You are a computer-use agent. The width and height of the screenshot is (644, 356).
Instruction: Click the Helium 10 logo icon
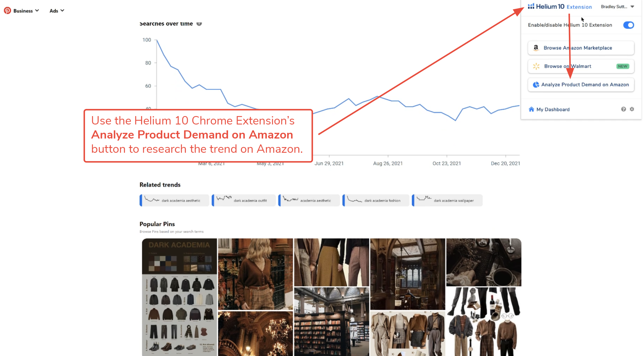(x=531, y=7)
